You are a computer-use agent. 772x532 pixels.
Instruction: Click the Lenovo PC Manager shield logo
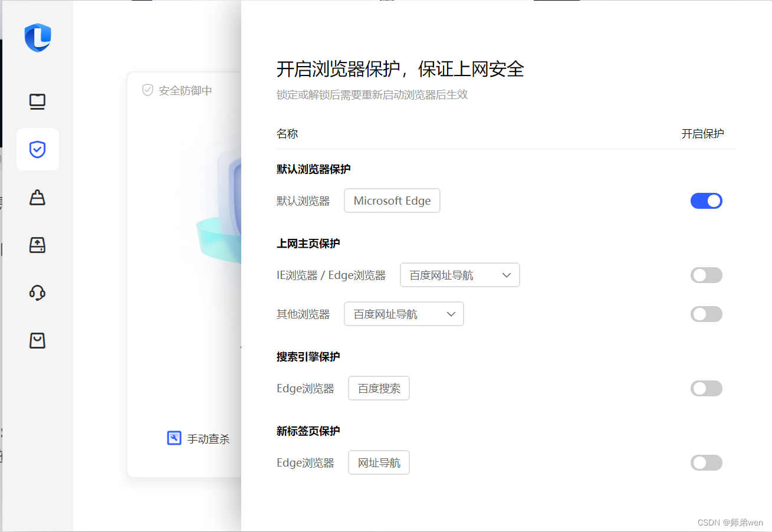pyautogui.click(x=38, y=38)
